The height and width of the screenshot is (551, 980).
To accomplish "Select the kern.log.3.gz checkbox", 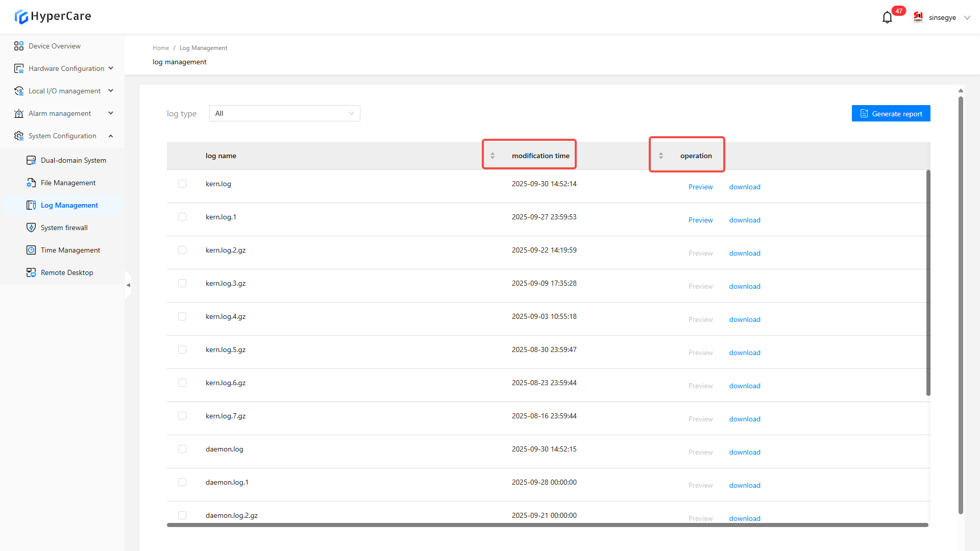I will coord(182,283).
